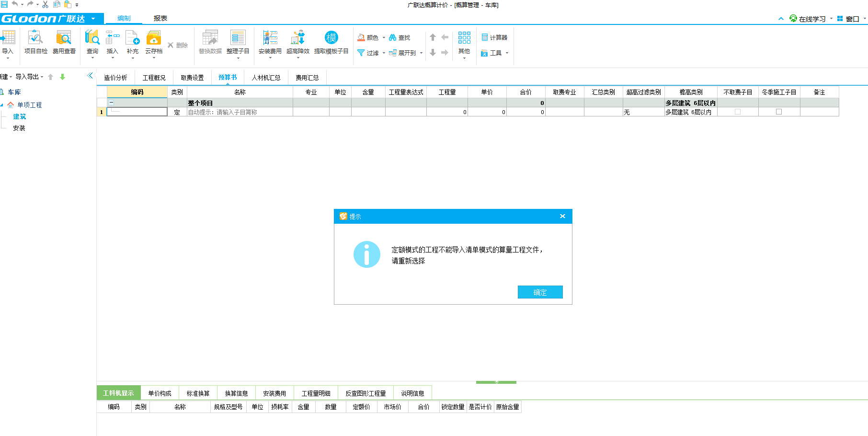This screenshot has height=436, width=868.
Task: Expand quick access toolbar customize arrow
Action: [x=77, y=5]
